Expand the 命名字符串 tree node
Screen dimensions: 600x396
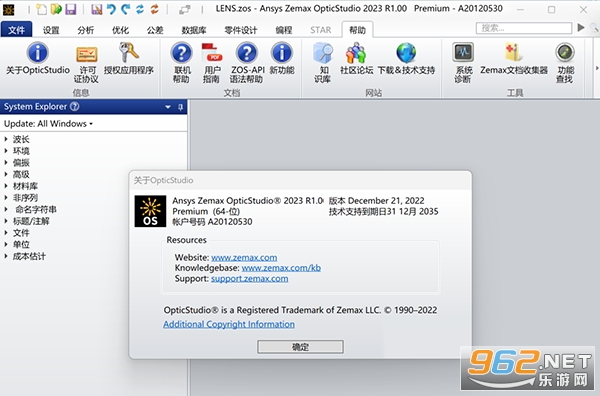pyautogui.click(x=6, y=209)
